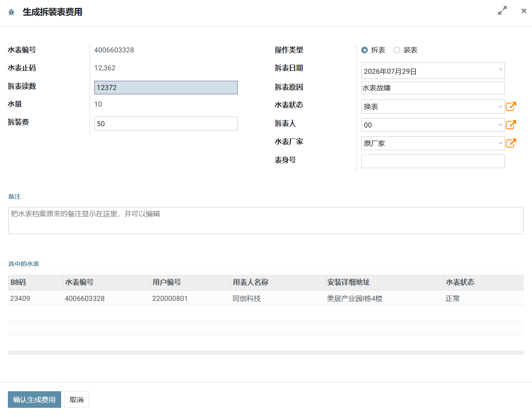Click the 拆表原因 input field
Image resolution: width=532 pixels, height=417 pixels.
point(433,88)
